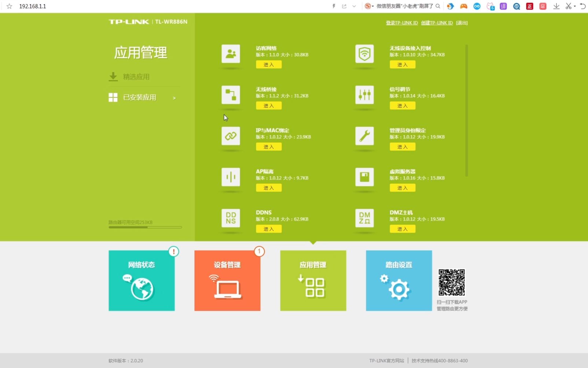Click the 技术支持热线 footer text

(x=440, y=361)
